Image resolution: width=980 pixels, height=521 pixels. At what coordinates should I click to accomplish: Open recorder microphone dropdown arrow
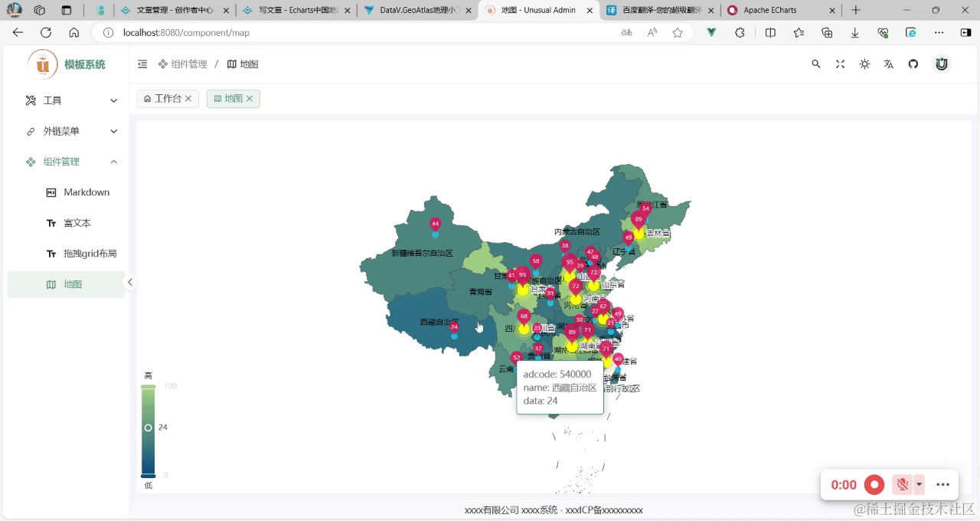(x=919, y=484)
